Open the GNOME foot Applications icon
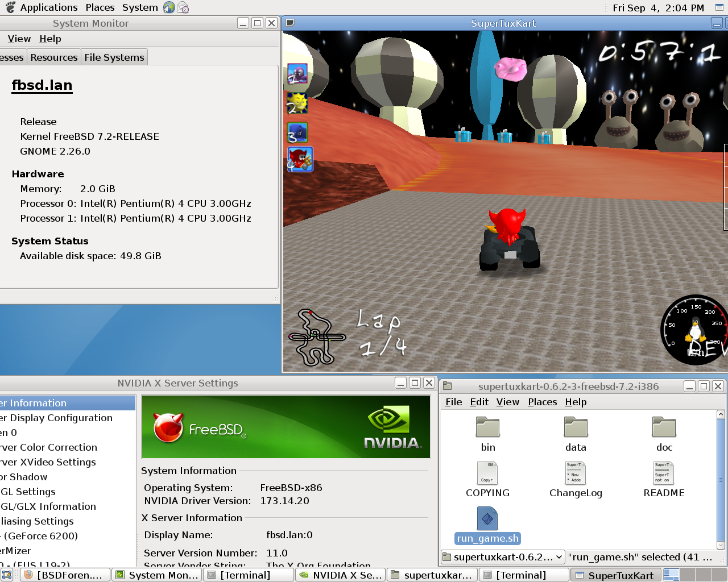The width and height of the screenshot is (728, 582). 10,7
